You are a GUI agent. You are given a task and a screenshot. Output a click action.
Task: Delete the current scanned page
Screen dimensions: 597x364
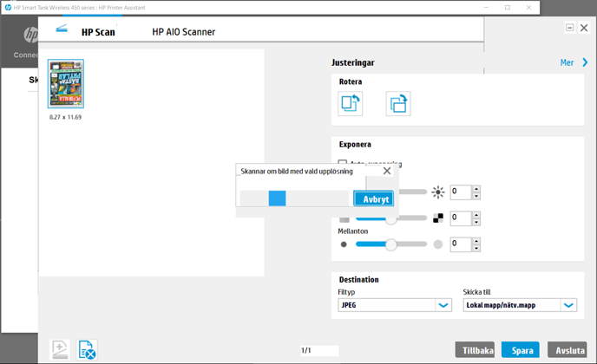[x=87, y=349]
